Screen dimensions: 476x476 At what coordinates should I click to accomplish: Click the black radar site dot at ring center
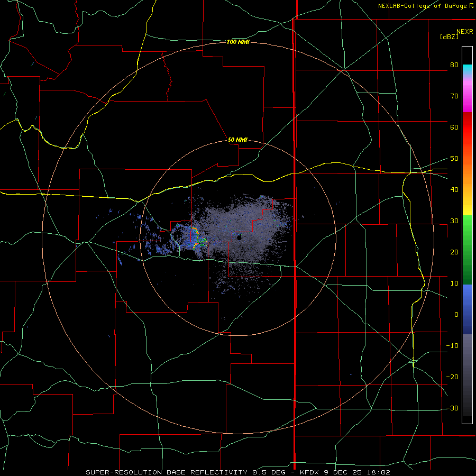pos(239,239)
